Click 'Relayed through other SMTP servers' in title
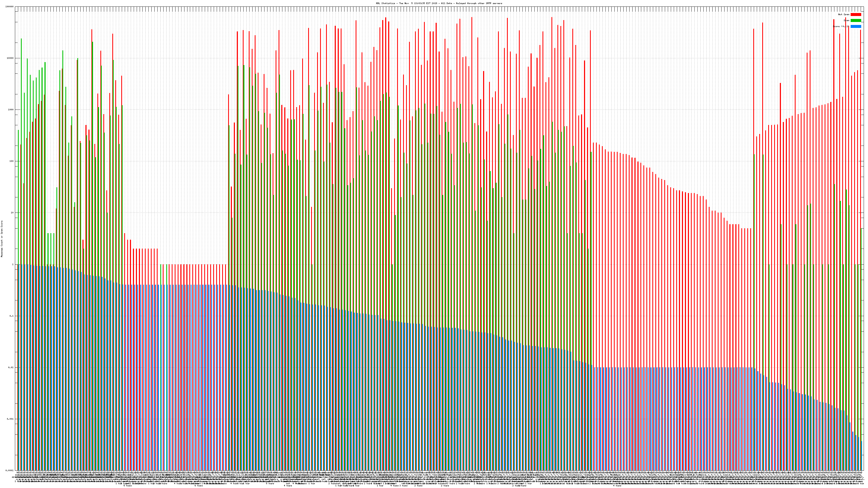 pyautogui.click(x=479, y=3)
